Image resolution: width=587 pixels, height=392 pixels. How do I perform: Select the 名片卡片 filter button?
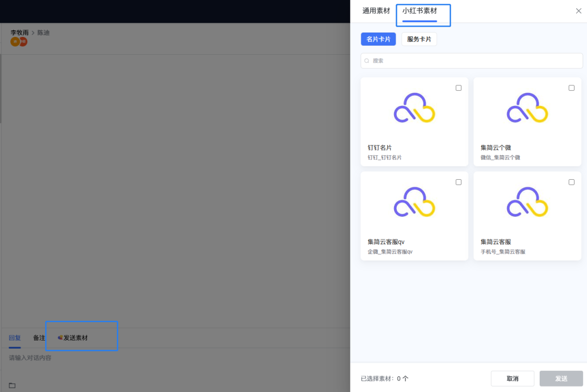(x=378, y=39)
